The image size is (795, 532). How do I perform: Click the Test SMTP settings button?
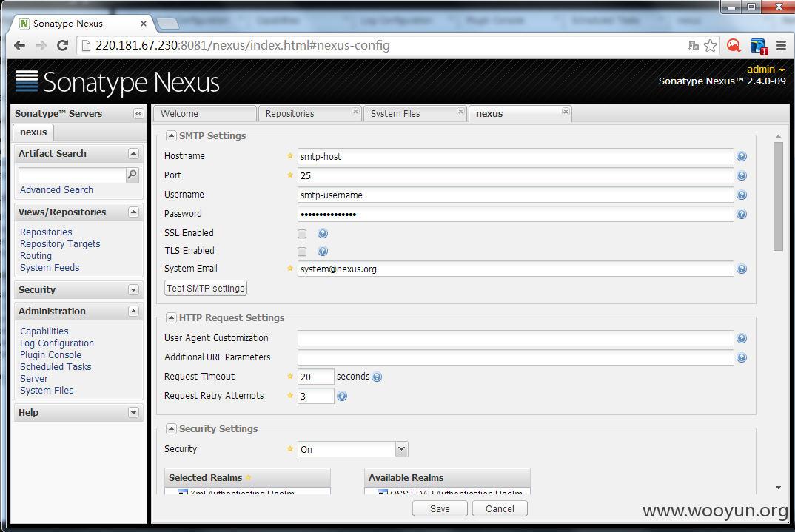[206, 289]
